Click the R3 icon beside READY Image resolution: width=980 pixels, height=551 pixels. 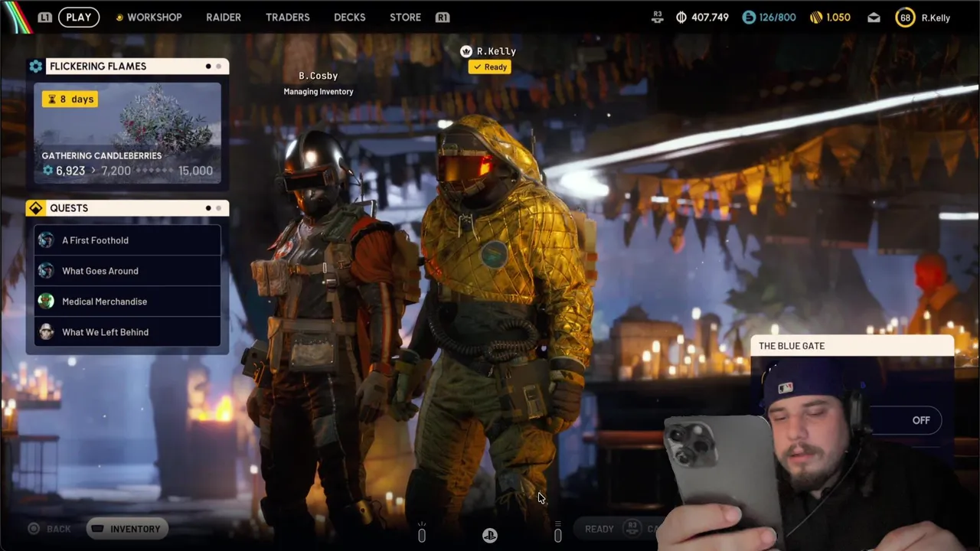point(632,528)
